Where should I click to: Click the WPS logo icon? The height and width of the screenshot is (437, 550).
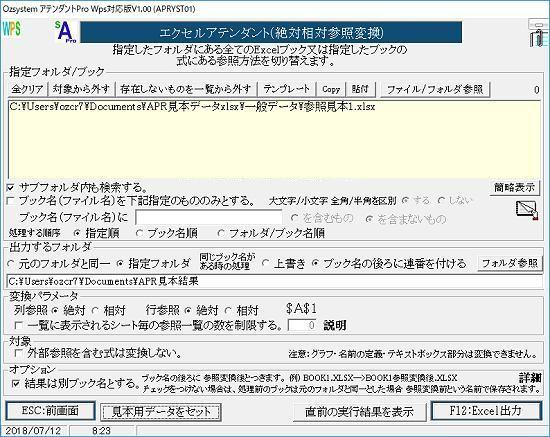pos(12,29)
